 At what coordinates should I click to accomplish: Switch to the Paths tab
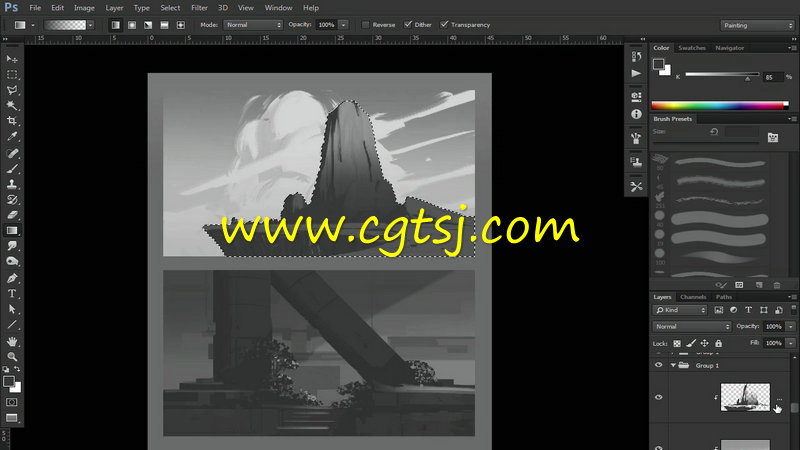723,297
